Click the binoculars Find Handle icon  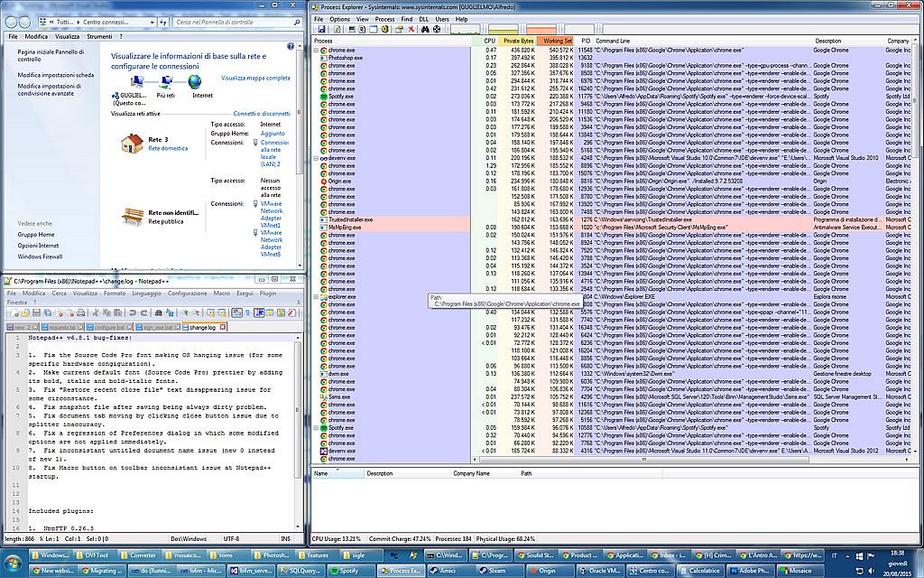[x=423, y=30]
